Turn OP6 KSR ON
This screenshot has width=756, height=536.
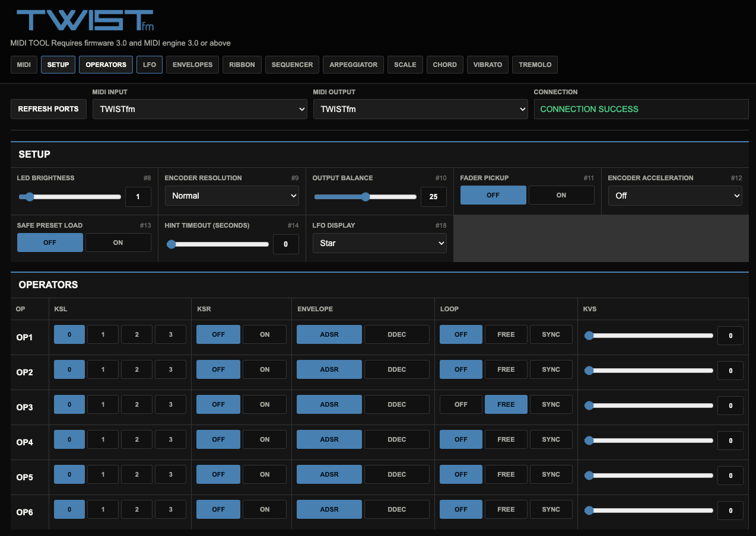(265, 509)
